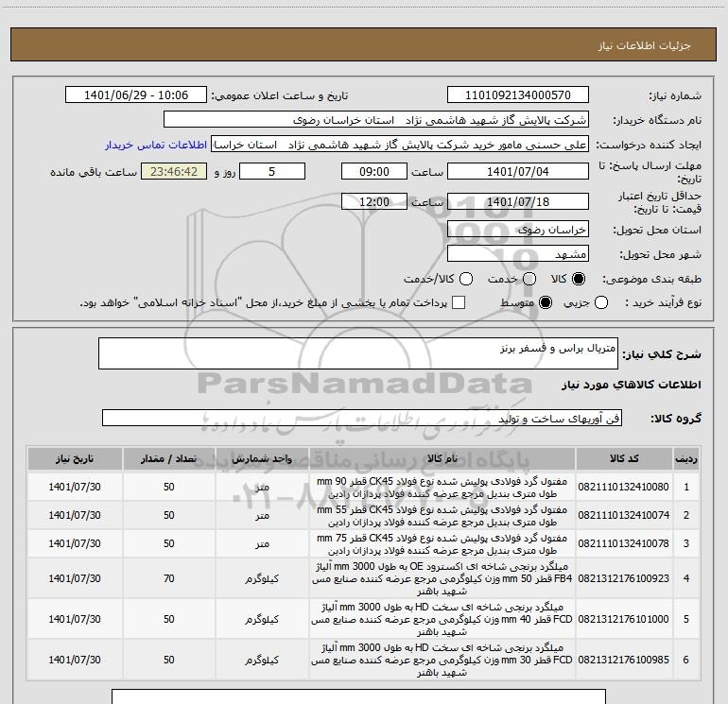Image resolution: width=728 pixels, height=704 pixels.
Task: Select the کالا radio button
Action: click(579, 279)
